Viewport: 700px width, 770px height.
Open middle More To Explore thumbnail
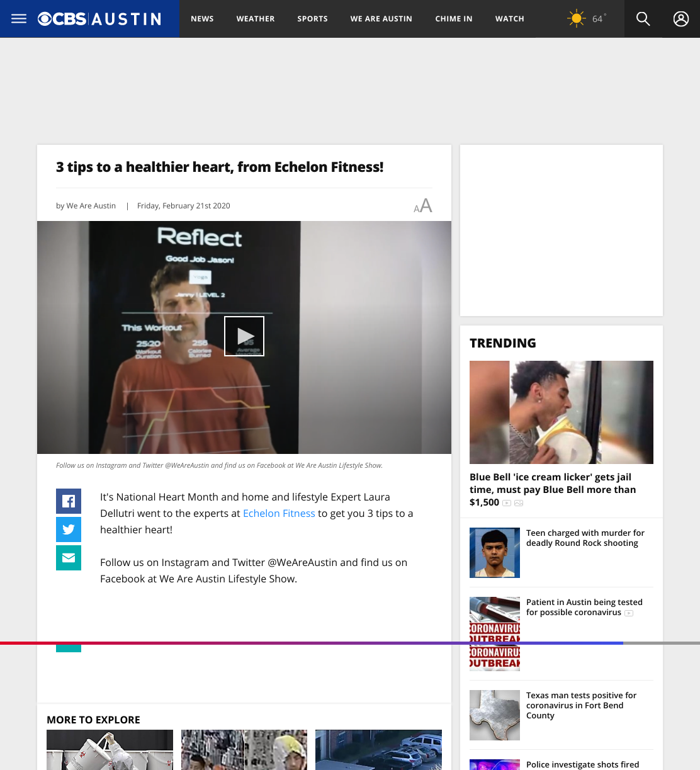click(244, 750)
